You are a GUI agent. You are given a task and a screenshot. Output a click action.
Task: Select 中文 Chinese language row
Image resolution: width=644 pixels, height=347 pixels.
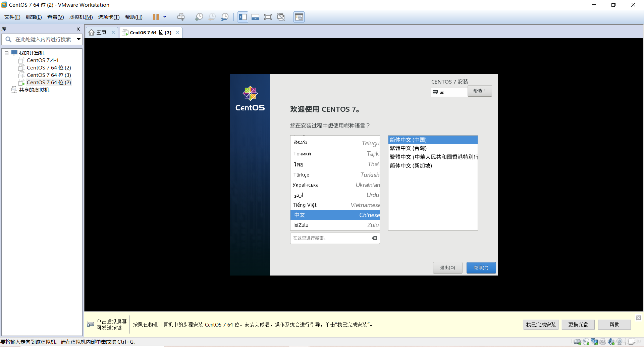335,215
